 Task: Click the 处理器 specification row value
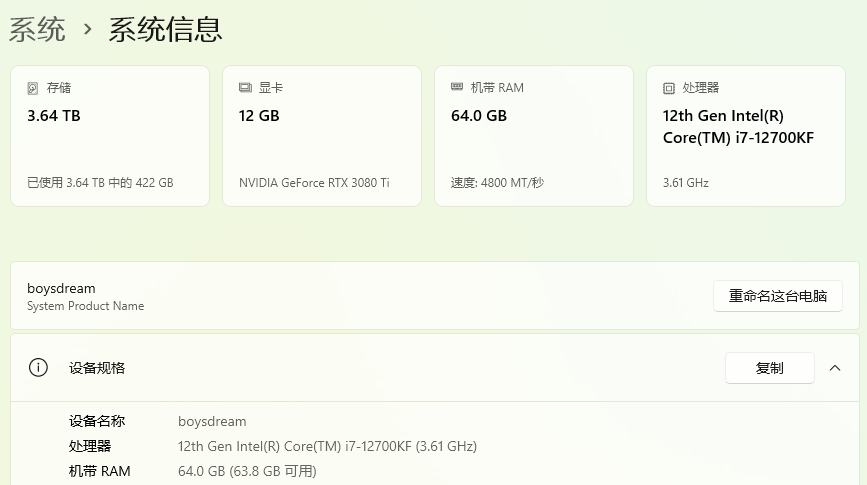[327, 446]
